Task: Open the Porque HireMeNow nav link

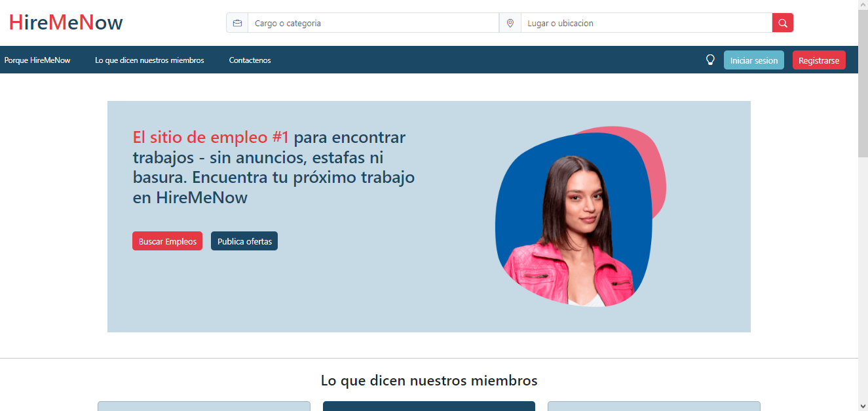Action: pyautogui.click(x=37, y=60)
